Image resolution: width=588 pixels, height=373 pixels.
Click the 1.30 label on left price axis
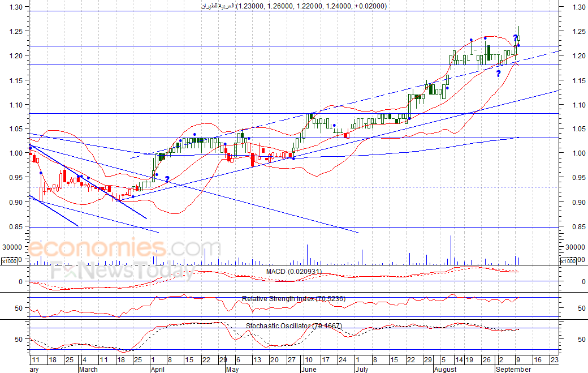pyautogui.click(x=16, y=7)
